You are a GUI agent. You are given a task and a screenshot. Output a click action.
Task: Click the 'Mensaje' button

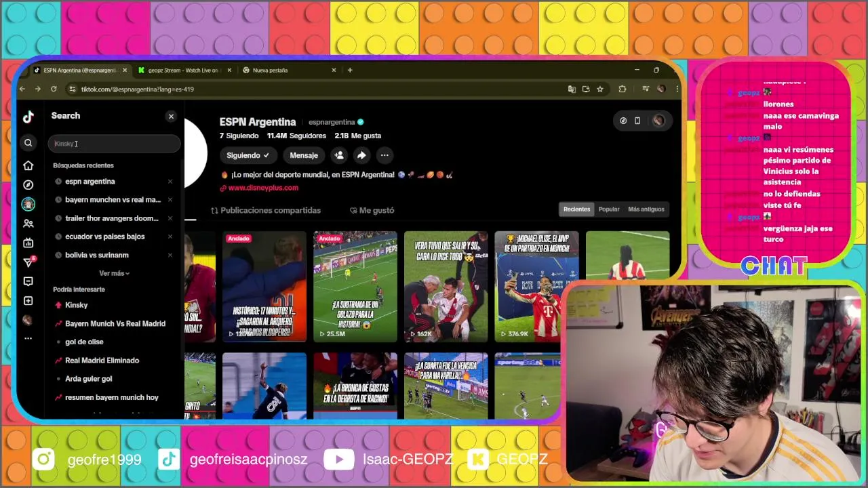[304, 155]
